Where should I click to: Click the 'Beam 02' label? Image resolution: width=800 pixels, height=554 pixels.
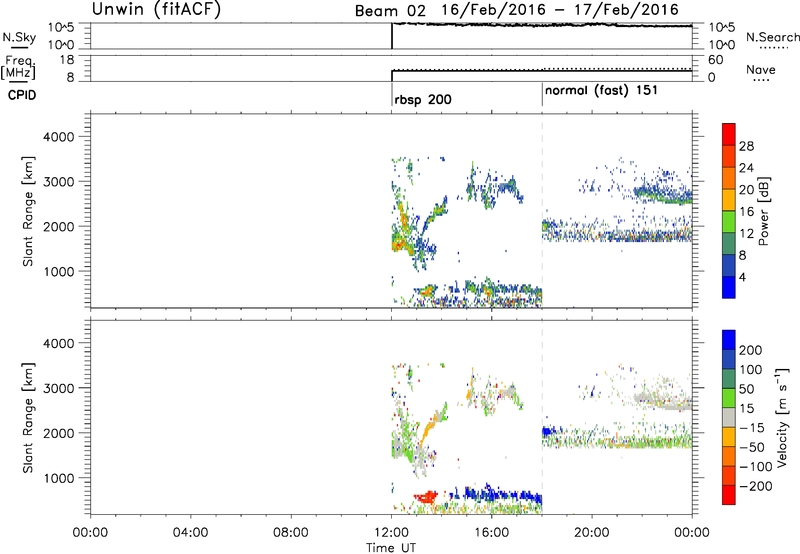click(390, 11)
